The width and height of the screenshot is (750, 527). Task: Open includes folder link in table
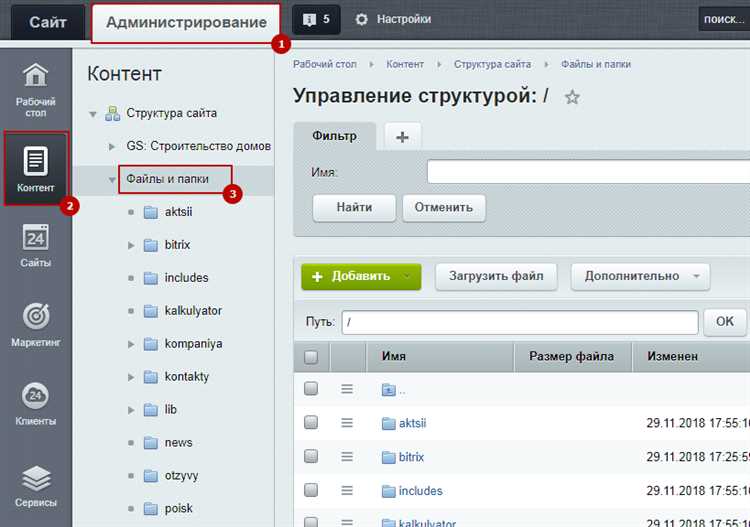420,491
